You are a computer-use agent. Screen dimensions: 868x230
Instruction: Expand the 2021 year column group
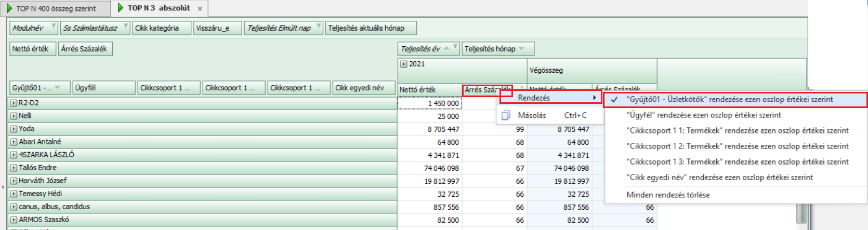coord(403,64)
